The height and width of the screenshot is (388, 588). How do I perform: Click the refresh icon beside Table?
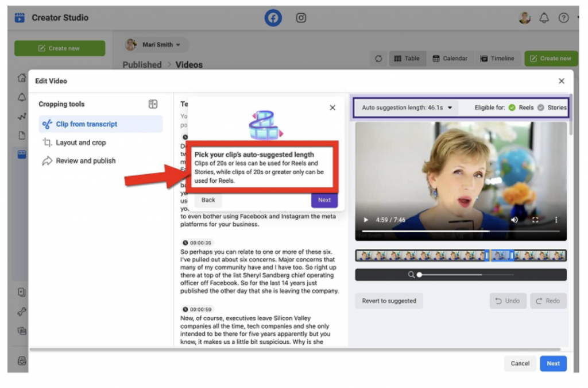(x=378, y=59)
